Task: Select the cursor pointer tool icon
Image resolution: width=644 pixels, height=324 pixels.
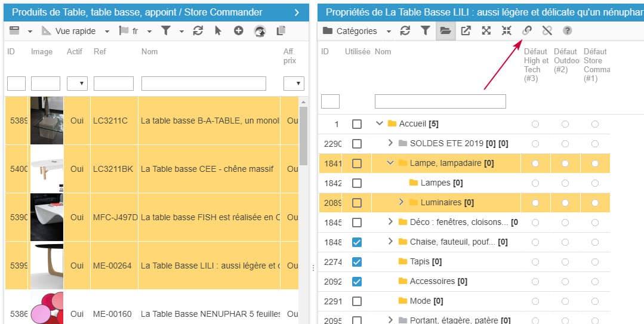Action: [218, 31]
